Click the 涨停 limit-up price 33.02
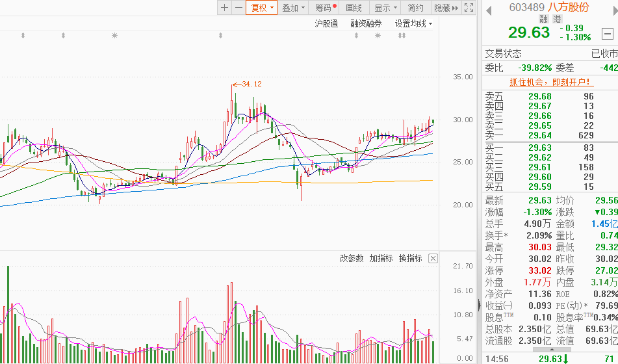The width and height of the screenshot is (618, 364). (x=540, y=270)
